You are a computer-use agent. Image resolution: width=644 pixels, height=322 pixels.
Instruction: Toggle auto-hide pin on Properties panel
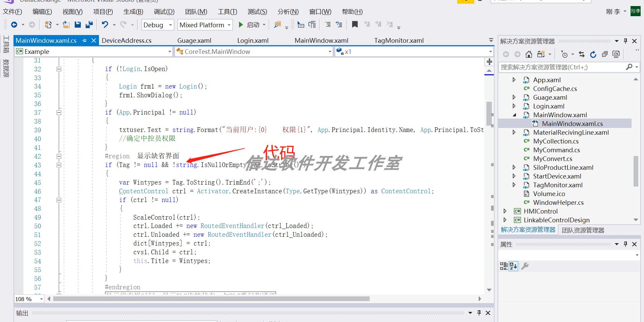tap(625, 244)
